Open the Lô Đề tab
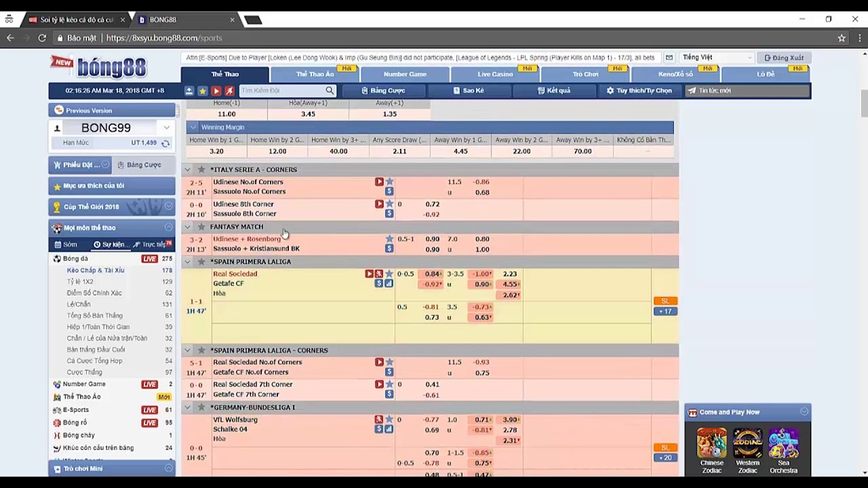Viewport: 868px width, 488px height. click(766, 74)
